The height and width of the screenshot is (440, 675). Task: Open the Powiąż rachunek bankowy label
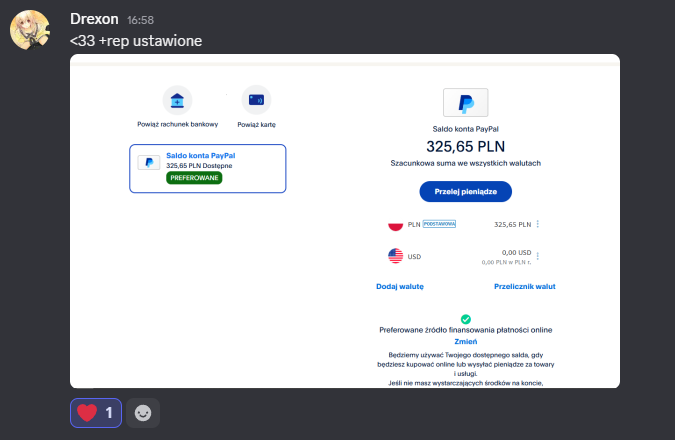coord(177,124)
